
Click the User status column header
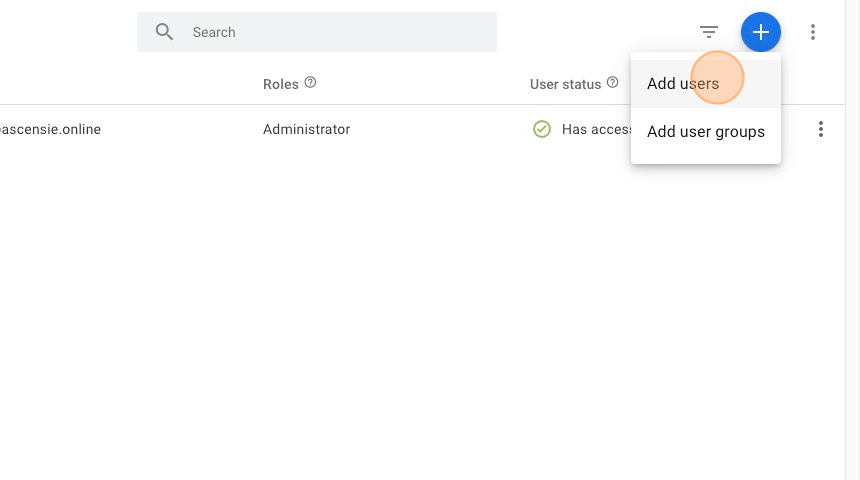pos(565,84)
